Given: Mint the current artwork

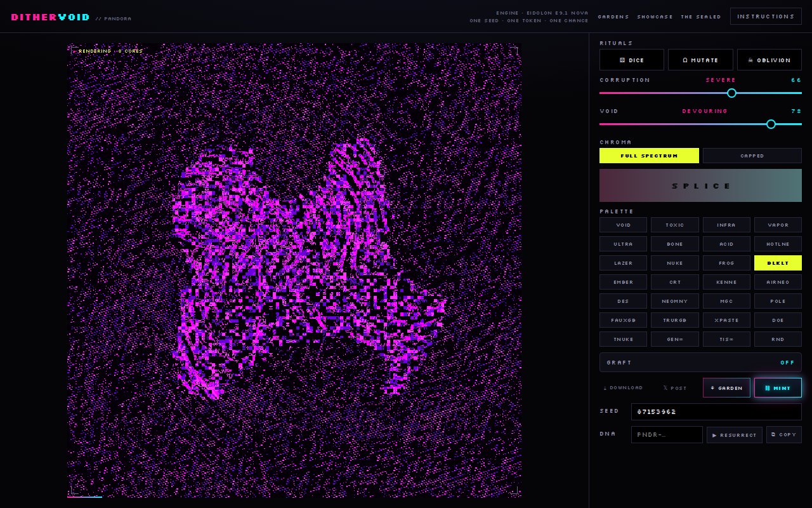Looking at the screenshot, I should [x=778, y=388].
